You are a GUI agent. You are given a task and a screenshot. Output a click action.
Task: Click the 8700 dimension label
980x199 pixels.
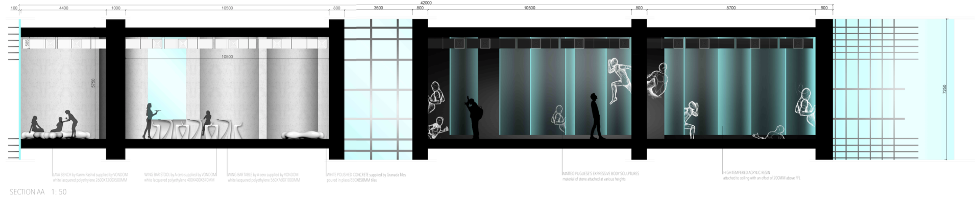pos(731,8)
